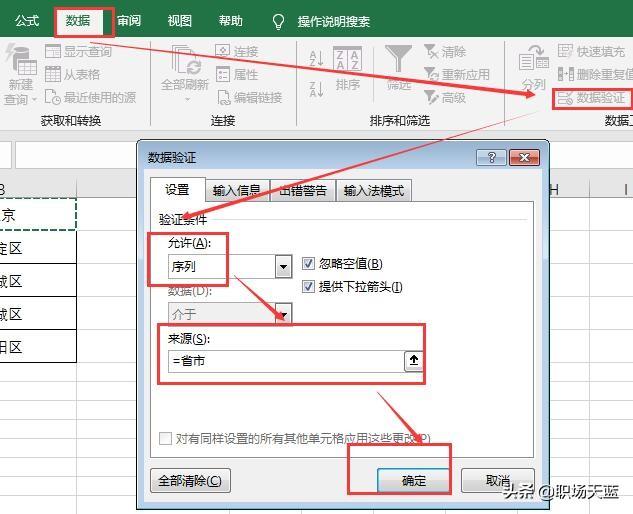This screenshot has height=514, width=633.
Task: Switch to the 输入法模式 dialog tab
Action: [x=374, y=190]
